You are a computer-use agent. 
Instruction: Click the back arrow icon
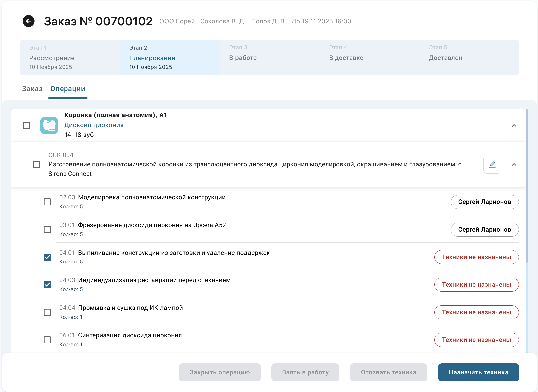point(29,21)
